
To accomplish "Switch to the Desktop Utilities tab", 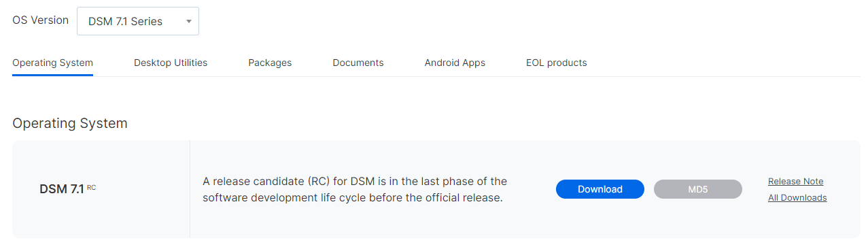I will (x=171, y=63).
